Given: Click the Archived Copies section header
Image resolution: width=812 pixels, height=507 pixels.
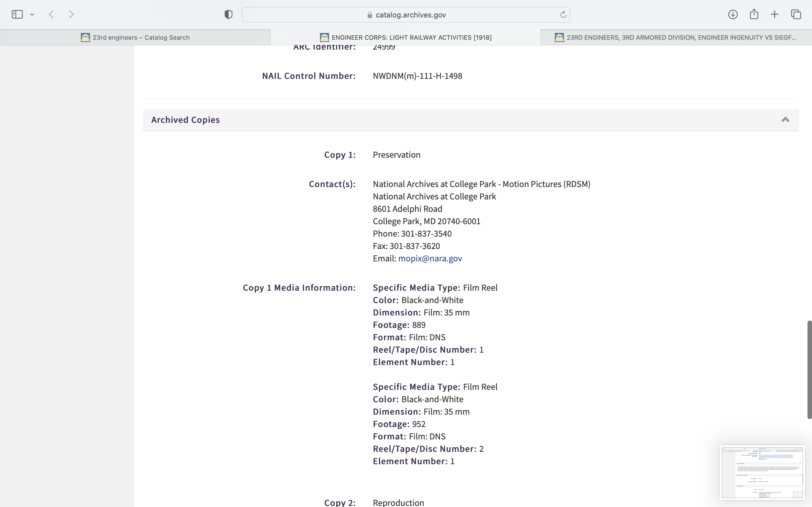Looking at the screenshot, I should pyautogui.click(x=186, y=120).
